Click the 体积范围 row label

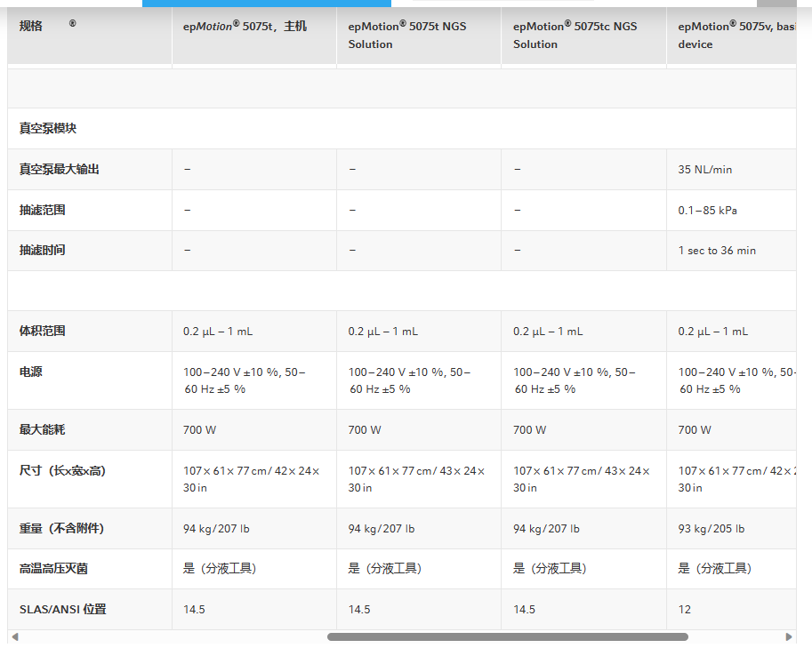click(x=42, y=332)
